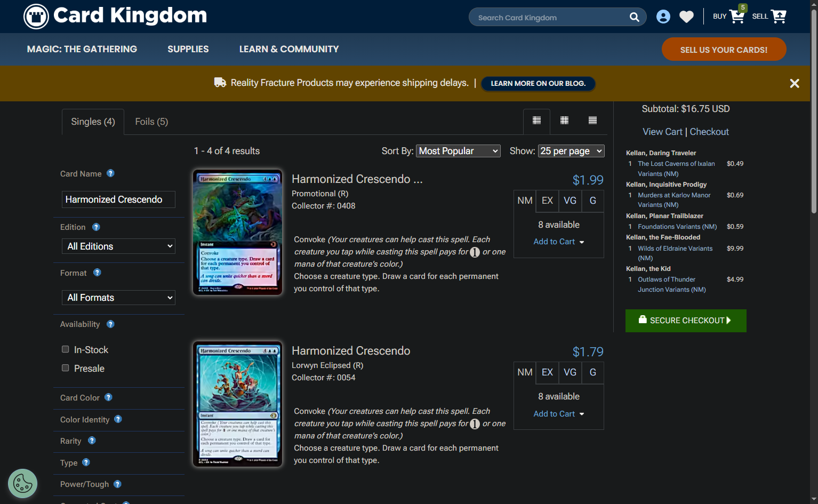Open the wishlist heart icon
Image resolution: width=818 pixels, height=504 pixels.
click(687, 17)
